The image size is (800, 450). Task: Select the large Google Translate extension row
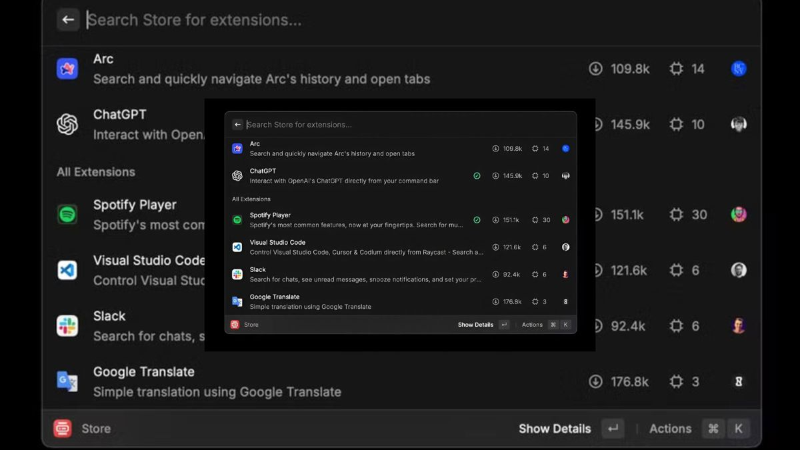click(402, 381)
